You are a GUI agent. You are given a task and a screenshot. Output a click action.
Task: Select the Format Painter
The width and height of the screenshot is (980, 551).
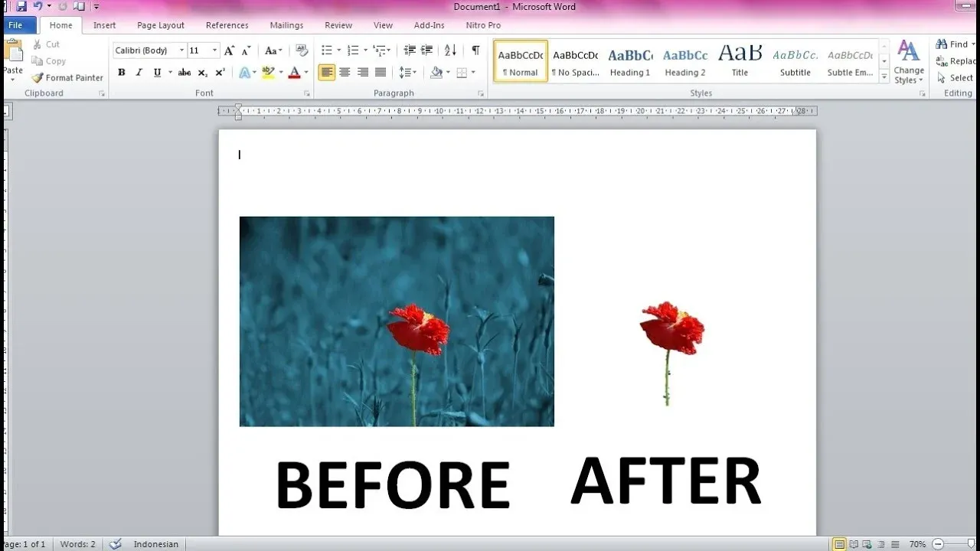tap(67, 77)
